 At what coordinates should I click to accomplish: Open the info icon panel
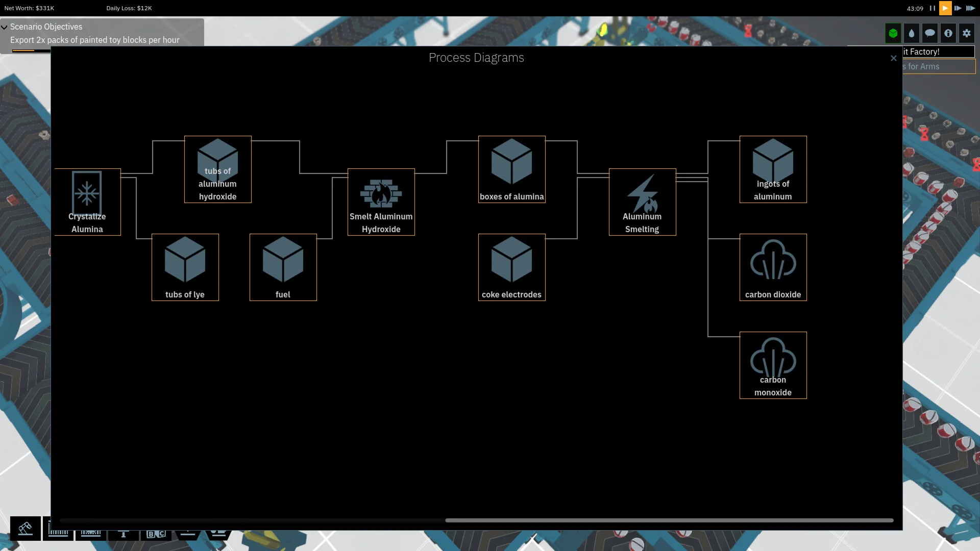pos(948,34)
